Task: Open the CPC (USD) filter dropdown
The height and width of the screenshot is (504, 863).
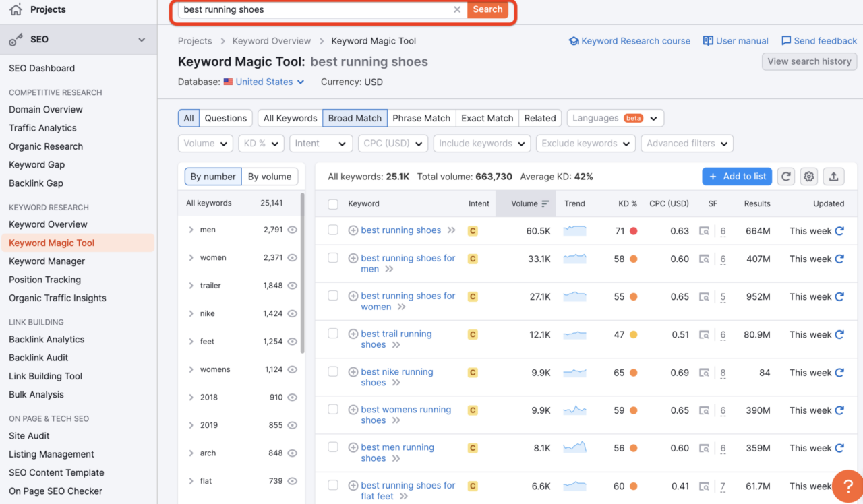Action: pos(393,144)
